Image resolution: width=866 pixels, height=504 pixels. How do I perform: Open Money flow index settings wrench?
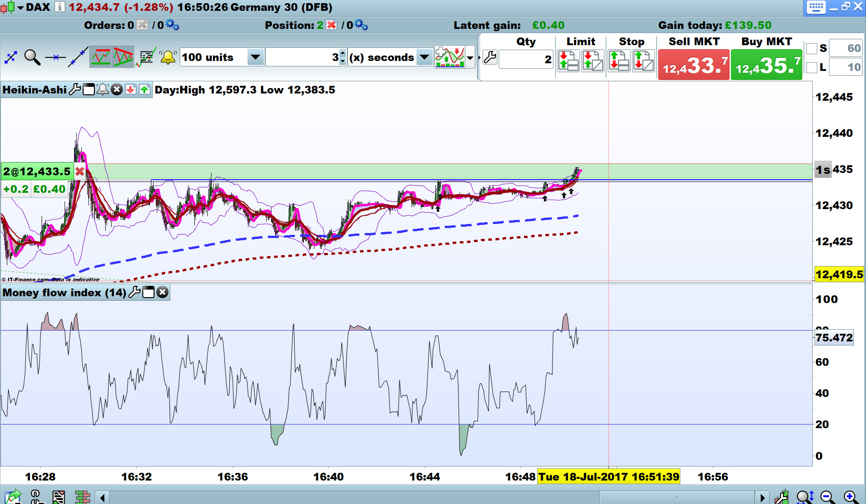coord(134,292)
